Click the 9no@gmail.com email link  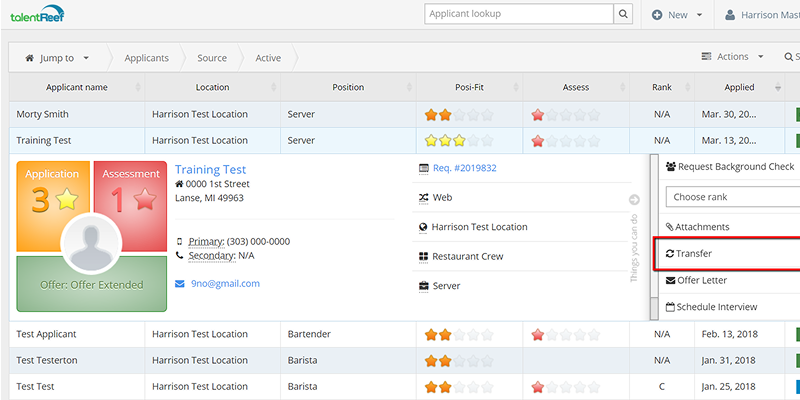(x=225, y=284)
